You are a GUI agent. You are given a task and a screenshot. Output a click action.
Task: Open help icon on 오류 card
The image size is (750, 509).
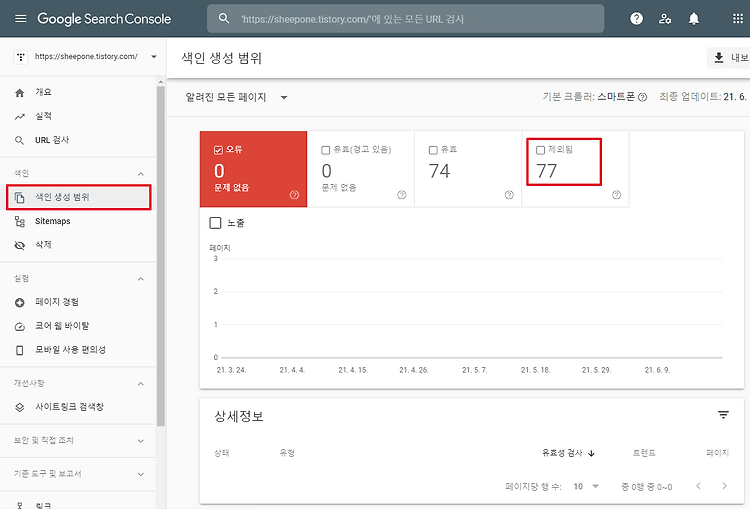pyautogui.click(x=294, y=195)
